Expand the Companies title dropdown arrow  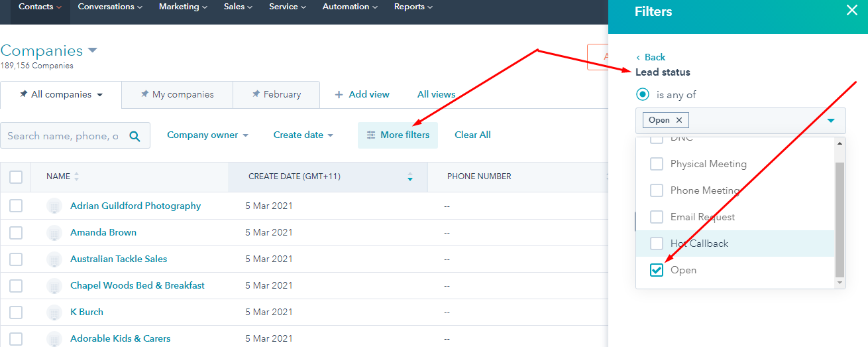coord(93,50)
